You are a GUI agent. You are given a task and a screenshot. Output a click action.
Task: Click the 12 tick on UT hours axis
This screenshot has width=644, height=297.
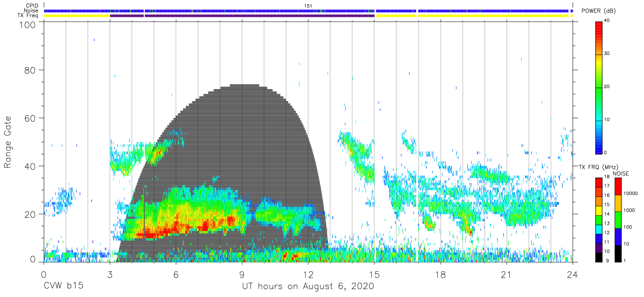308,274
